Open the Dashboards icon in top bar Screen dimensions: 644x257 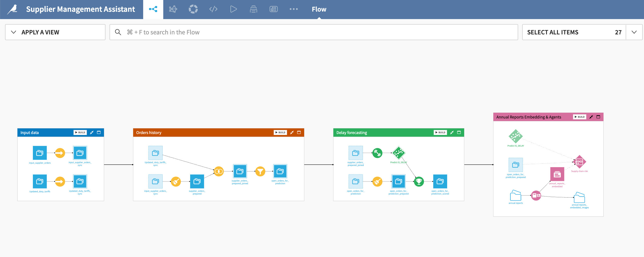pyautogui.click(x=274, y=9)
